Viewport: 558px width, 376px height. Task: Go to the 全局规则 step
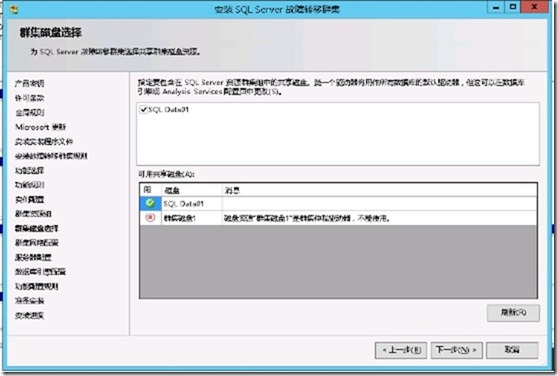pos(30,112)
